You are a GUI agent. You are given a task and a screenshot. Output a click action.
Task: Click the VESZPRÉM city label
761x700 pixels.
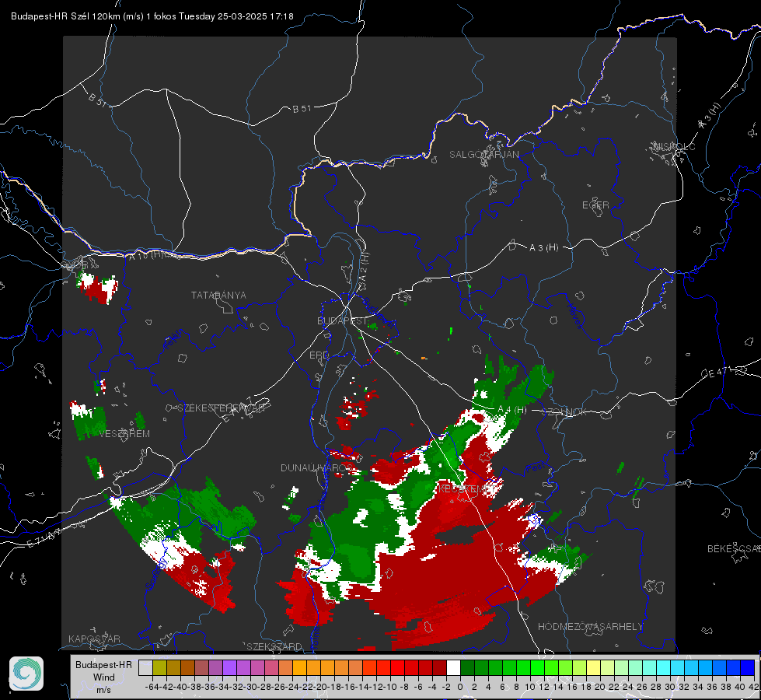coord(124,433)
